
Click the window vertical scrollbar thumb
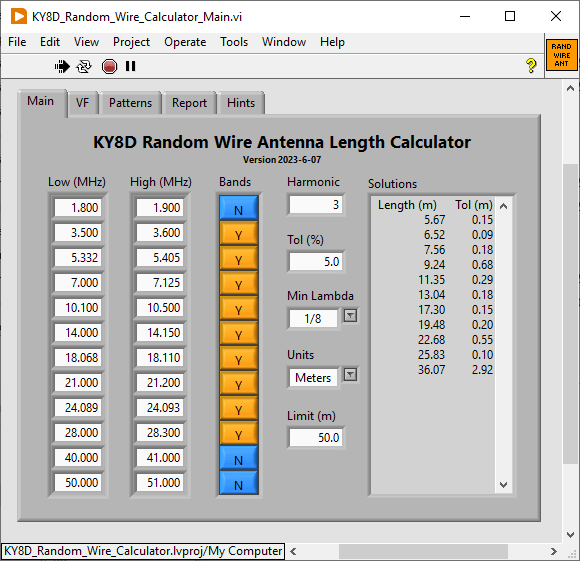tap(570, 314)
